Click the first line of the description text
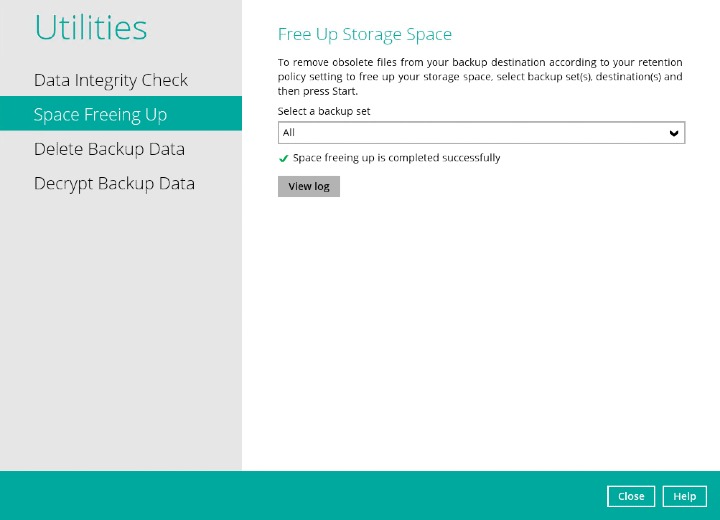Screen dimensions: 720x520 click(x=480, y=62)
